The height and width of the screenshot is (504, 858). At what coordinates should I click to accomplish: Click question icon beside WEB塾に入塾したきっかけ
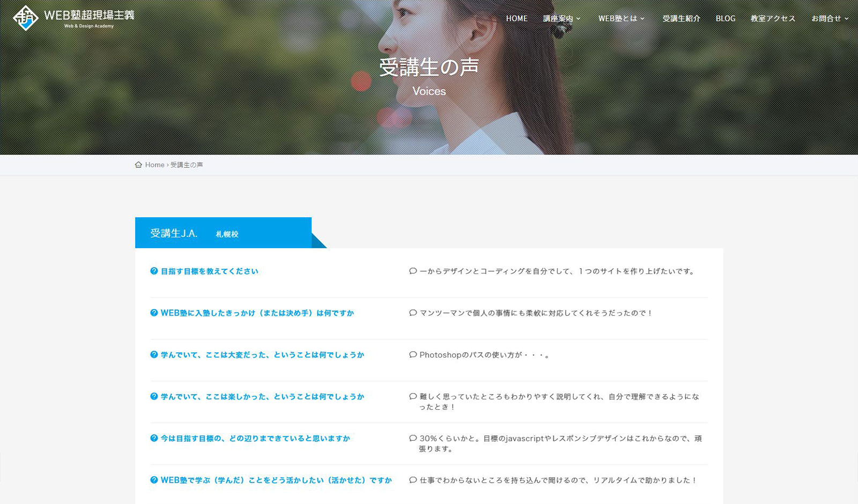coord(154,313)
